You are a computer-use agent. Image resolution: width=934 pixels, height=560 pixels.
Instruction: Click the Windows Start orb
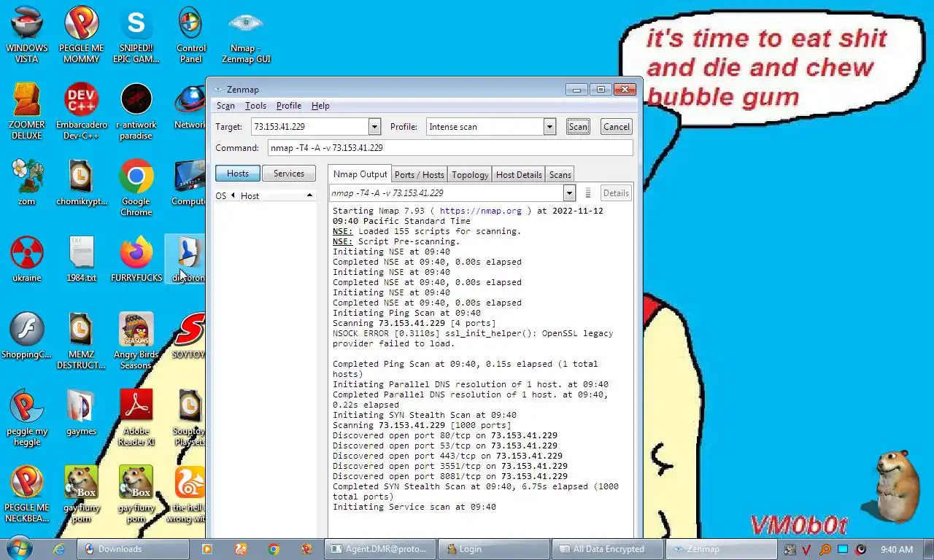19,549
